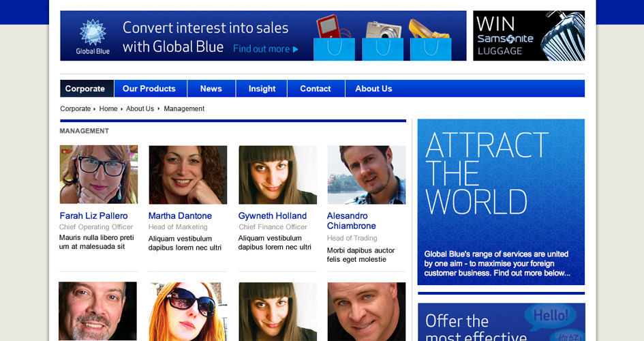Click bottom-row photo of bald man

point(367,312)
